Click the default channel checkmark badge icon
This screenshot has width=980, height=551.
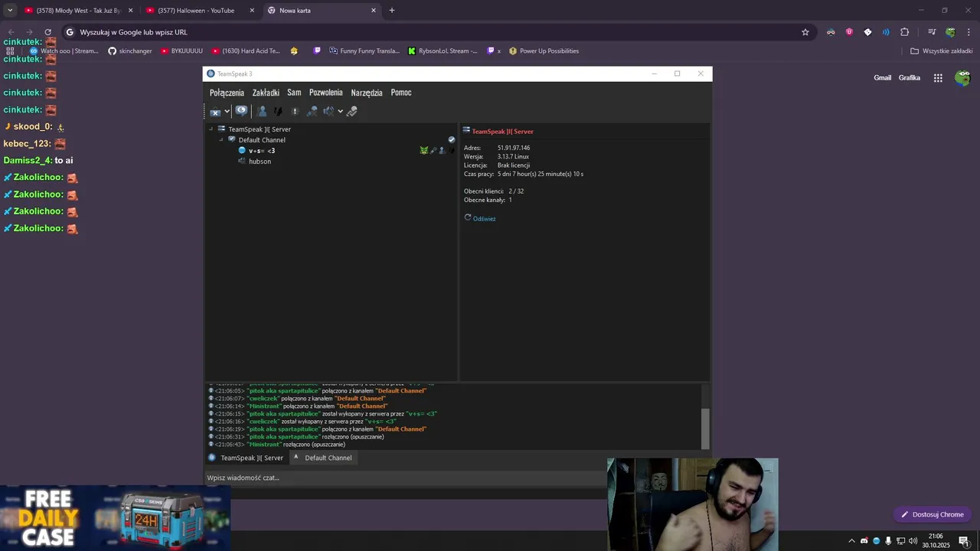tap(452, 140)
